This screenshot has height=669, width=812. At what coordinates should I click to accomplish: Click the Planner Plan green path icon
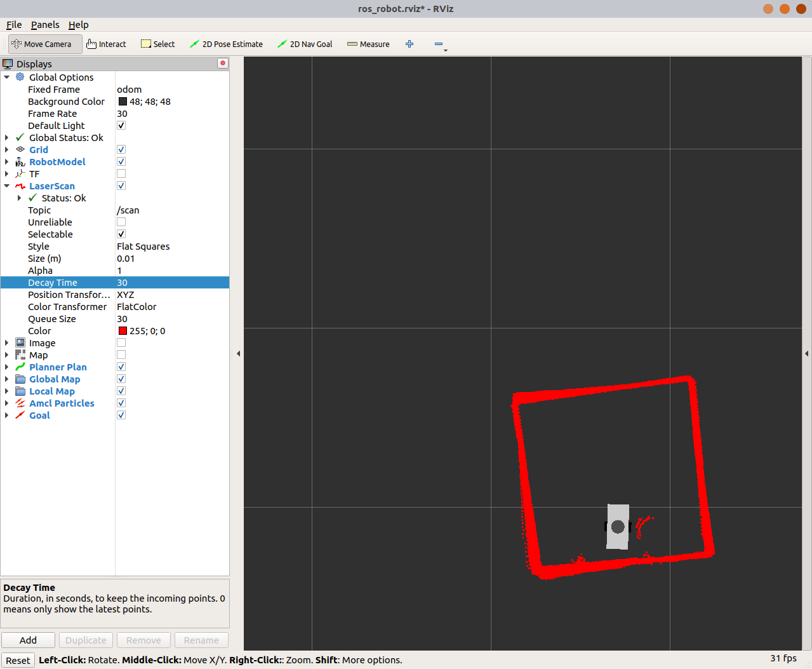(x=20, y=367)
